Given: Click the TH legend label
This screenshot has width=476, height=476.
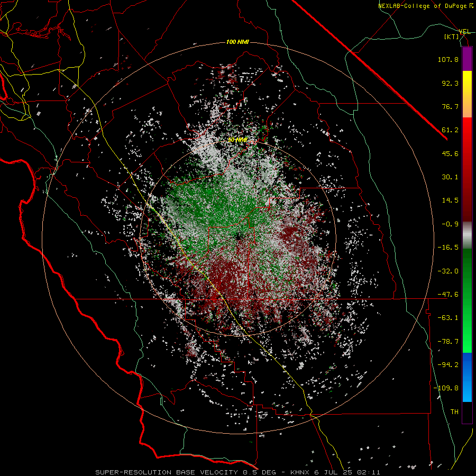Looking at the screenshot, I should (x=454, y=412).
